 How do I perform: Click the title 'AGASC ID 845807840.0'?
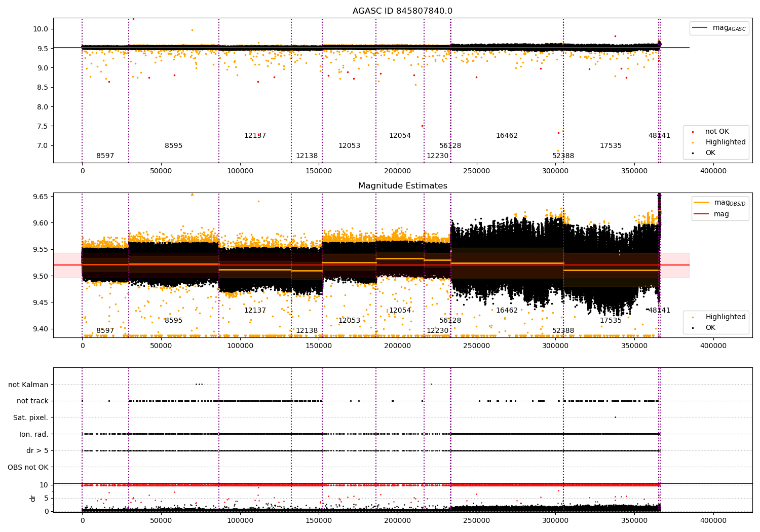coord(402,11)
